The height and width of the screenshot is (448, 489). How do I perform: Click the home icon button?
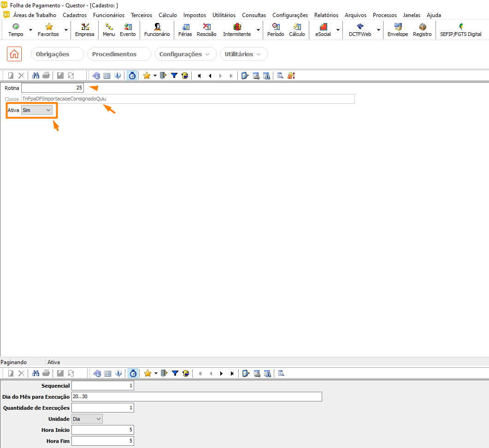click(x=14, y=54)
